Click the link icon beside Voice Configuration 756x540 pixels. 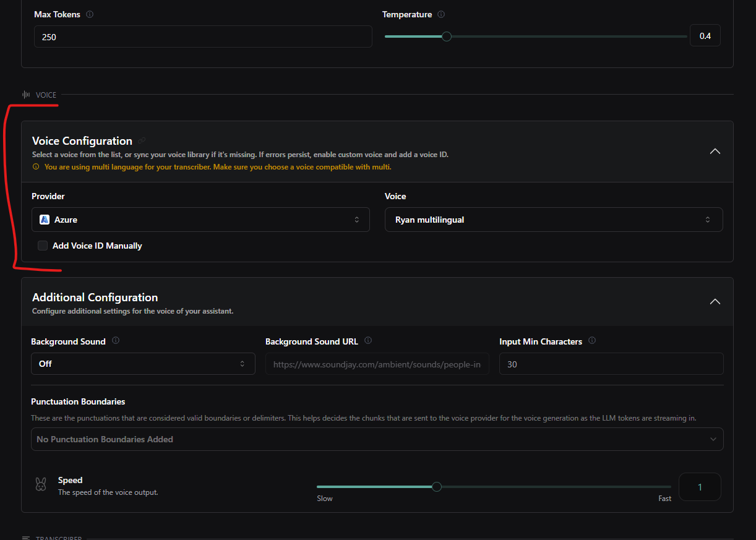pyautogui.click(x=142, y=141)
